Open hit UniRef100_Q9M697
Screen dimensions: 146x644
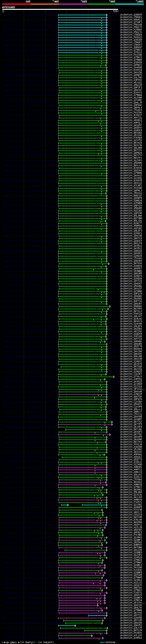pyautogui.click(x=131, y=48)
